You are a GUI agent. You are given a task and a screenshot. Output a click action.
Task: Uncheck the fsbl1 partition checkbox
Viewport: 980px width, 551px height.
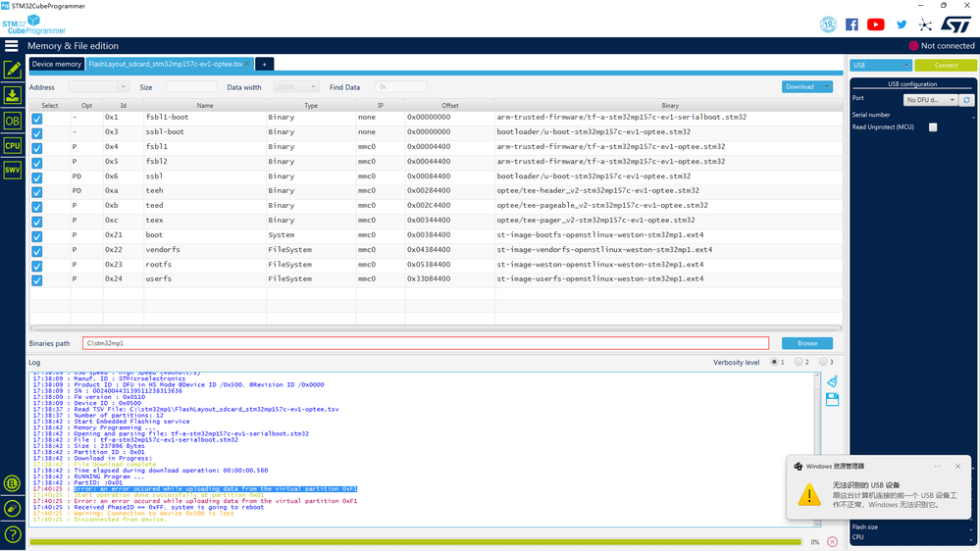coord(37,148)
